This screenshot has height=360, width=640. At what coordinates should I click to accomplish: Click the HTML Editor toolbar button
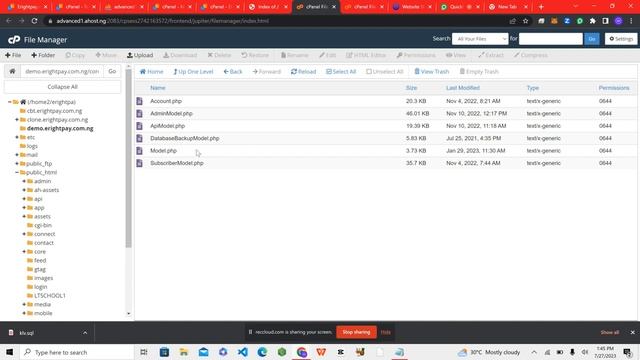[x=366, y=55]
